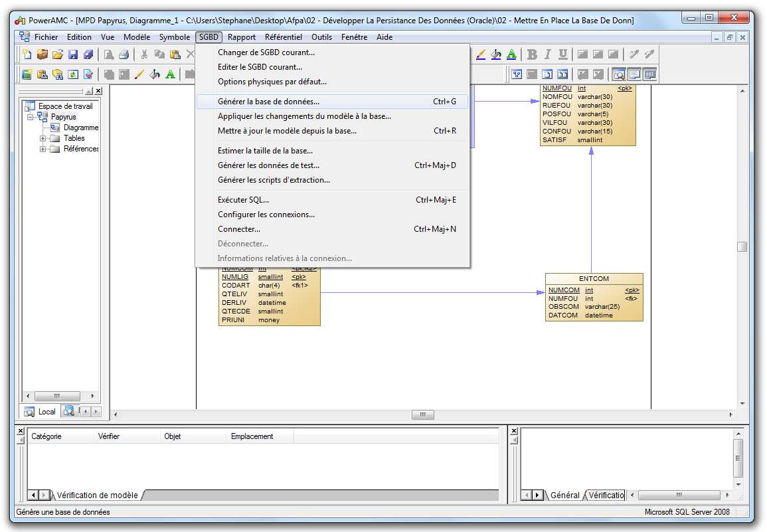
Task: Select 'Générer la base de données...' menu entry
Action: point(268,102)
